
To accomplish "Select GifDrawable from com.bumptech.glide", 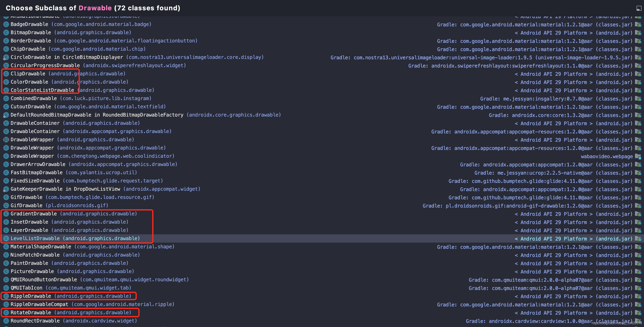I will 322,197.
